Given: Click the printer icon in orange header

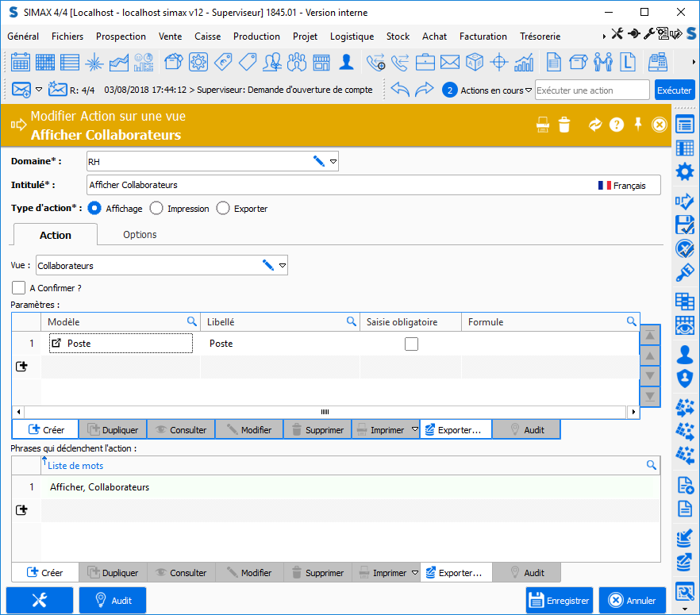Looking at the screenshot, I should (543, 125).
